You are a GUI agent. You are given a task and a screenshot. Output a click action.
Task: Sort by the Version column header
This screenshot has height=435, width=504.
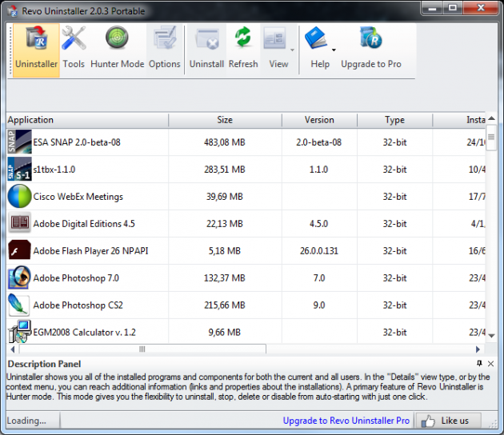[319, 120]
